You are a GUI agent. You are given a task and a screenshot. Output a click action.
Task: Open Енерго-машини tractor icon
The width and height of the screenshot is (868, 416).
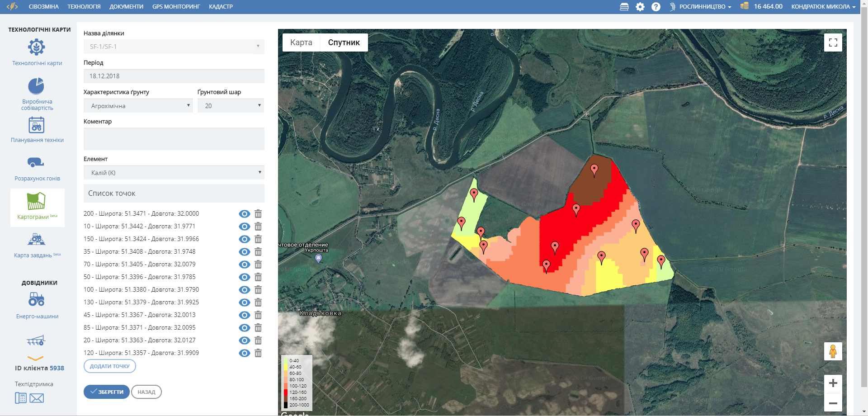pyautogui.click(x=37, y=299)
